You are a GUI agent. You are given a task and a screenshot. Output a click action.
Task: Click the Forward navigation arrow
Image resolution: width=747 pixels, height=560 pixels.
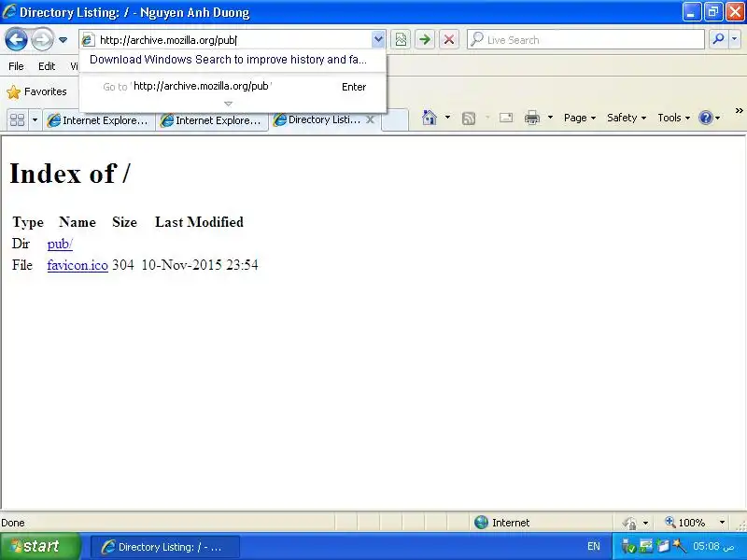[42, 39]
